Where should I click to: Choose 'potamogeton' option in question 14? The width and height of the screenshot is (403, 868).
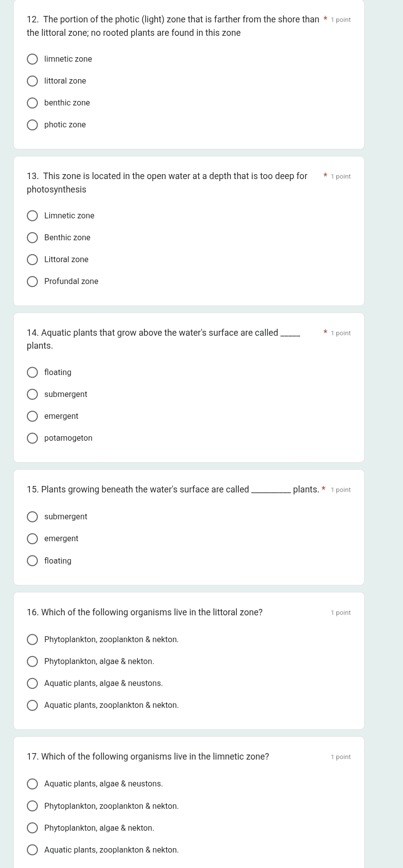32,439
